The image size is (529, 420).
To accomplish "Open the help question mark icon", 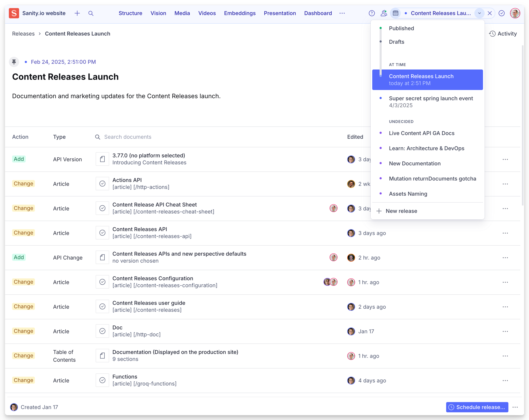I will (372, 13).
